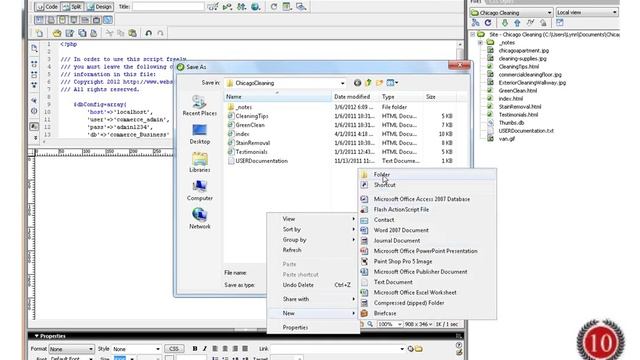Select chicagoapartment.jpg in Files panel

pos(524,51)
